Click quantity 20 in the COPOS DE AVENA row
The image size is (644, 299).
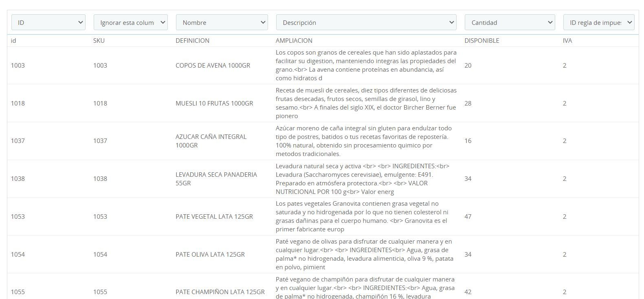[x=468, y=66]
